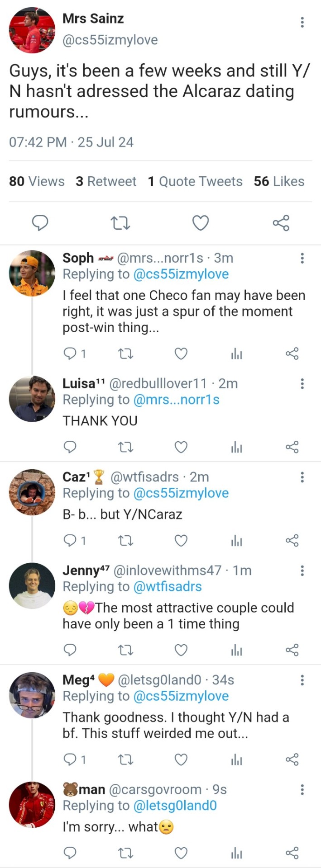Image resolution: width=321 pixels, height=868 pixels.
Task: Open more options on Mrs Sainz's tweet
Action: pos(302,22)
